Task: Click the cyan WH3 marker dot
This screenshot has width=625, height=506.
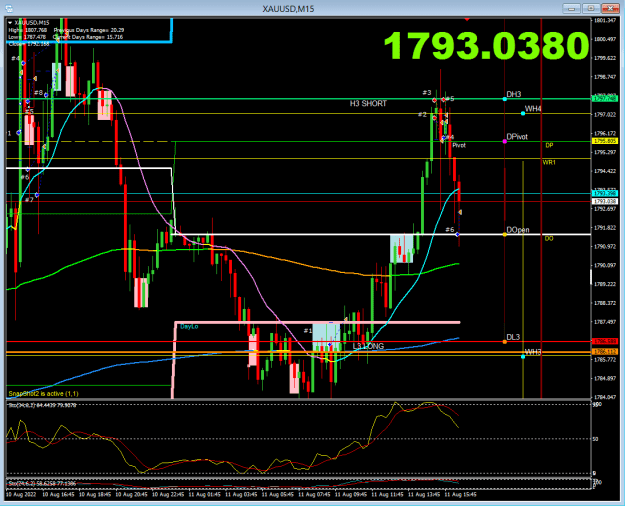Action: pyautogui.click(x=523, y=356)
